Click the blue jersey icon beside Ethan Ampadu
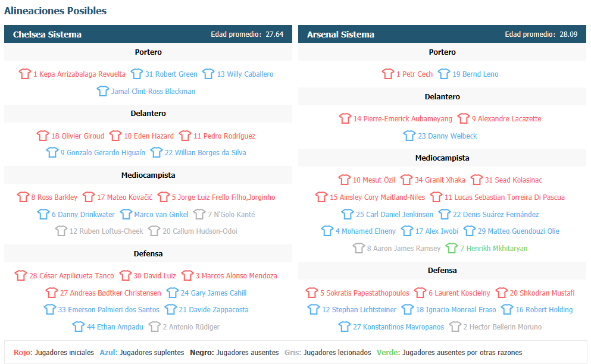Viewport: 591px width, 364px height. pos(79,327)
